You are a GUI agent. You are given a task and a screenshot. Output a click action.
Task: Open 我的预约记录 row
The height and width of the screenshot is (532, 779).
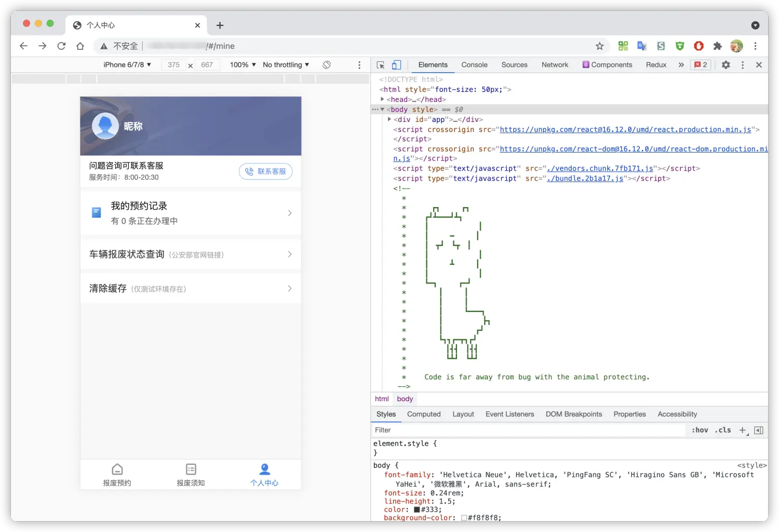coord(191,213)
